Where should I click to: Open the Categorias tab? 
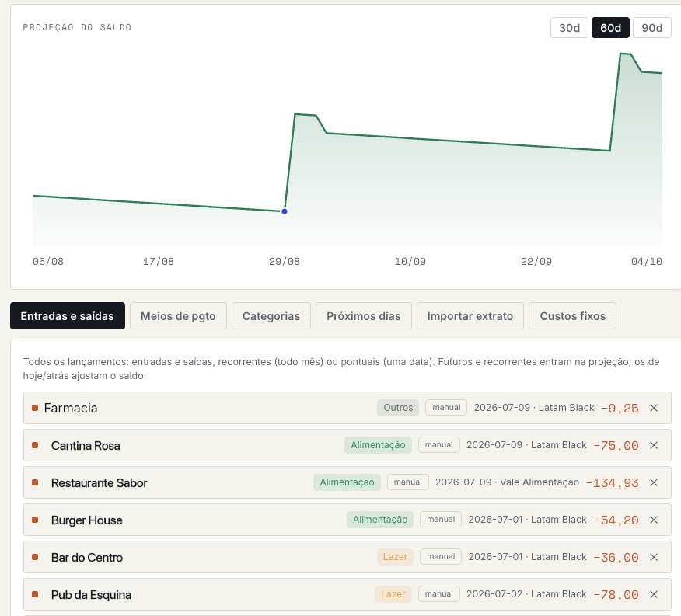271,316
